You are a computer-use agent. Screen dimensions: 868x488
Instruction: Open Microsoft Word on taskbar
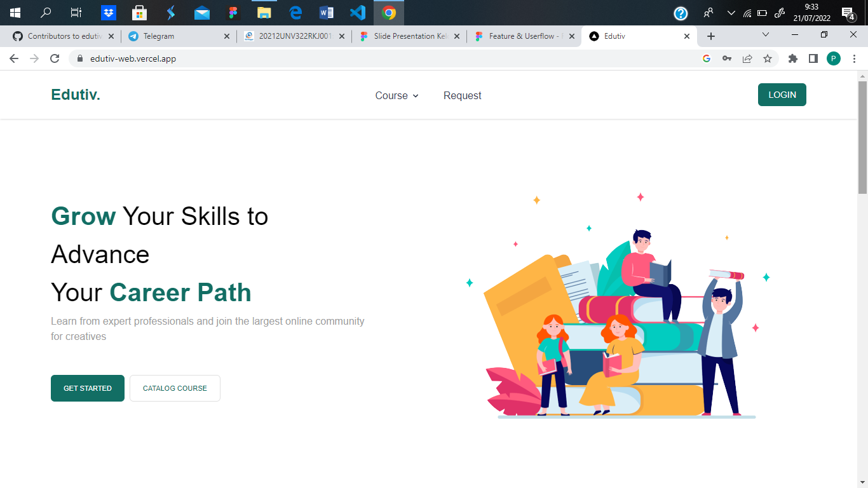point(327,13)
